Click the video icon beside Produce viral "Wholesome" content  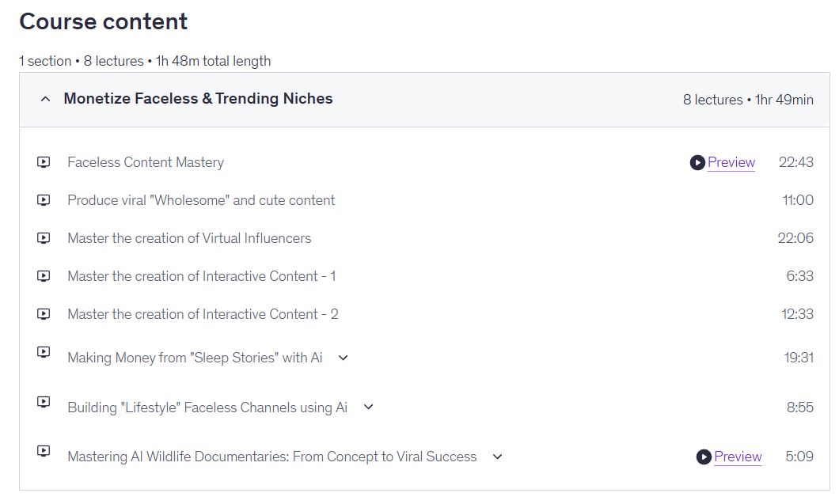44,200
